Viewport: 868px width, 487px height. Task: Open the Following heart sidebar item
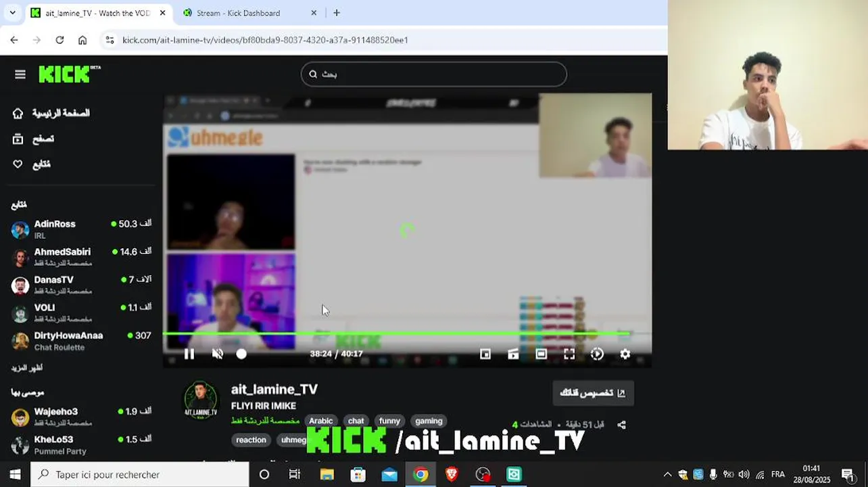(32, 164)
